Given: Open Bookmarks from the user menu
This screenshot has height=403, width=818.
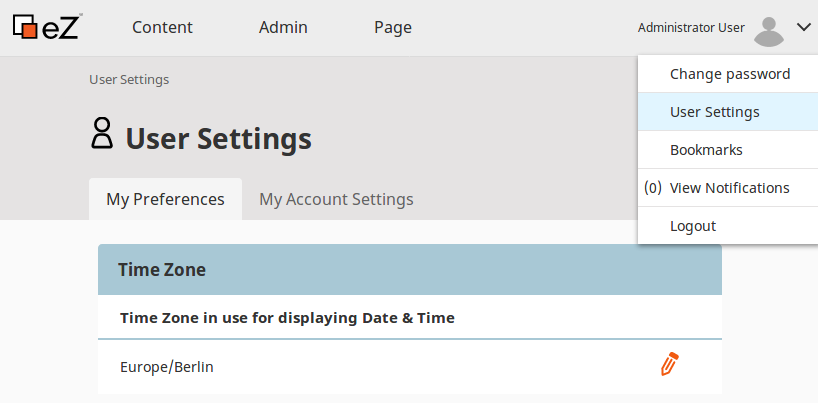Looking at the screenshot, I should click(706, 150).
